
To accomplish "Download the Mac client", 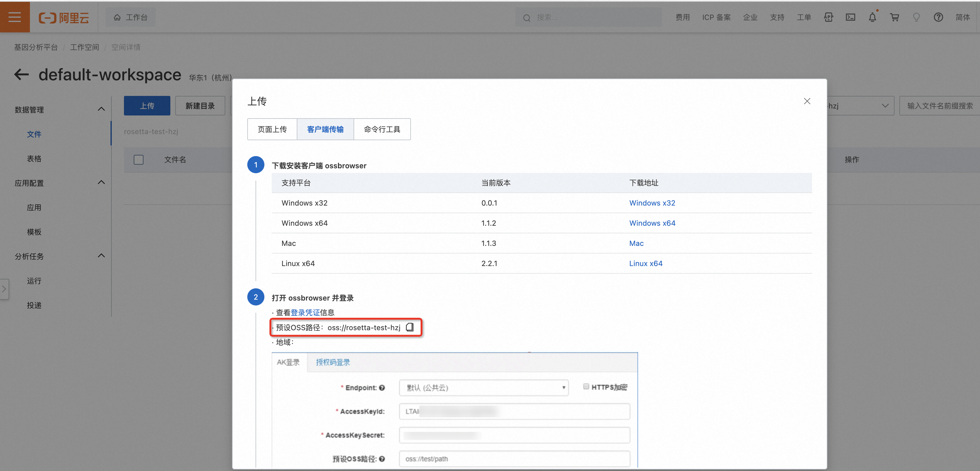I will (x=636, y=243).
